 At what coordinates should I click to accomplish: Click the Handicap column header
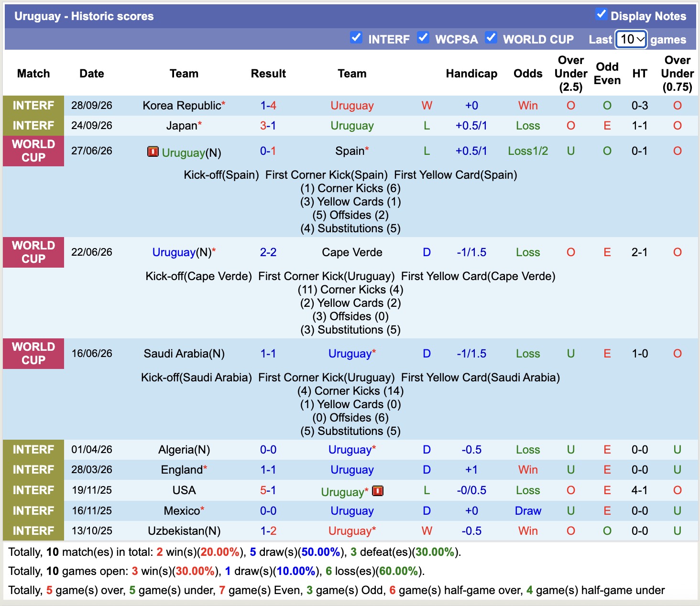click(x=471, y=74)
